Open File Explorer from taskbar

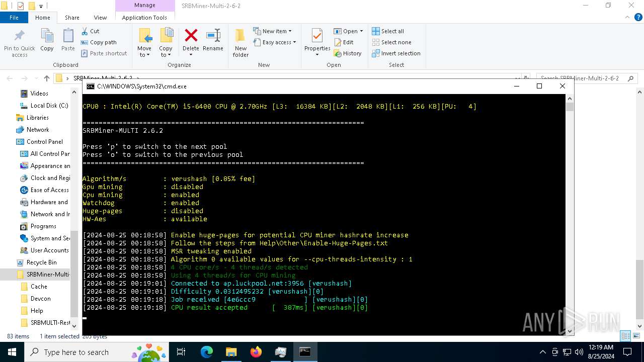tap(231, 352)
